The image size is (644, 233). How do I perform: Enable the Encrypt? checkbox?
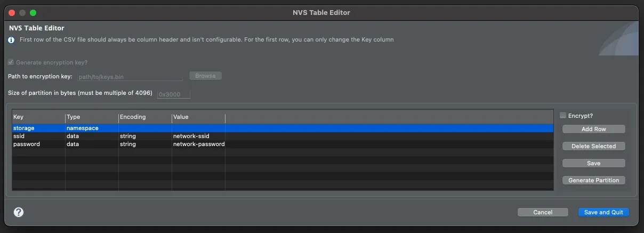pos(563,116)
